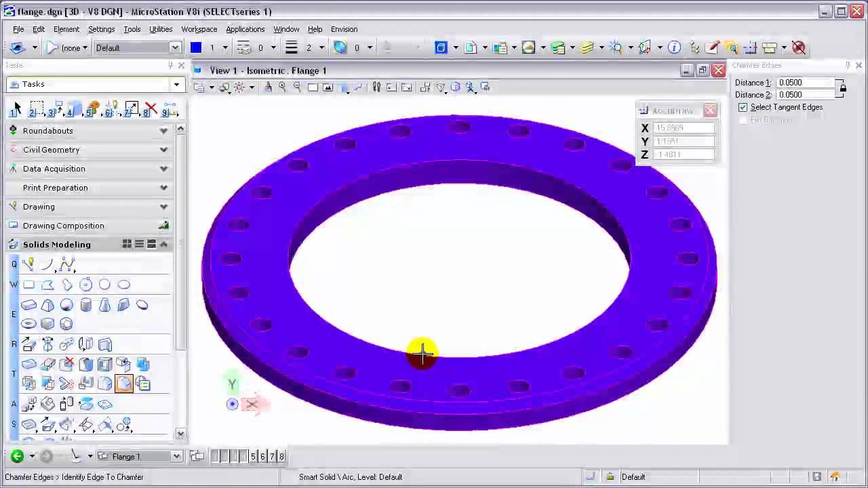Click the blue active color swatch
868x488 pixels.
click(x=196, y=47)
